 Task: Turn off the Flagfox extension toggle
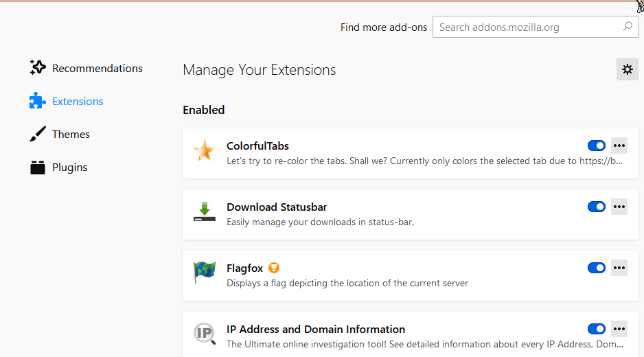click(x=597, y=268)
